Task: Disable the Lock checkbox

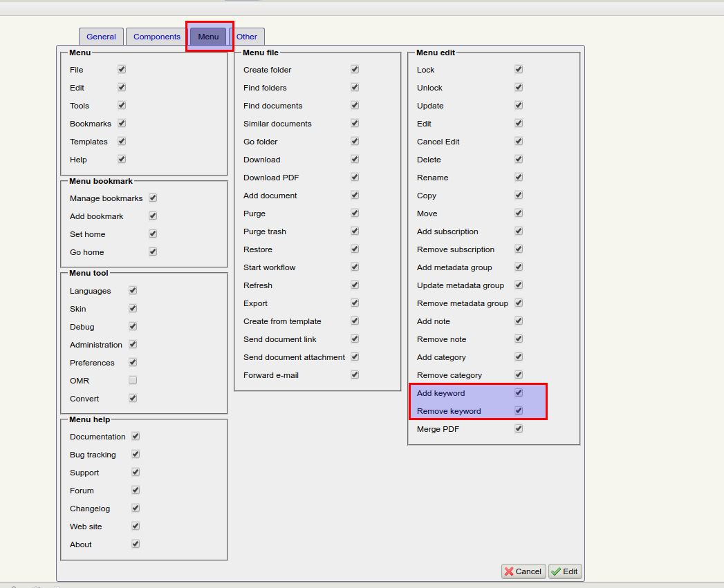Action: pyautogui.click(x=519, y=69)
